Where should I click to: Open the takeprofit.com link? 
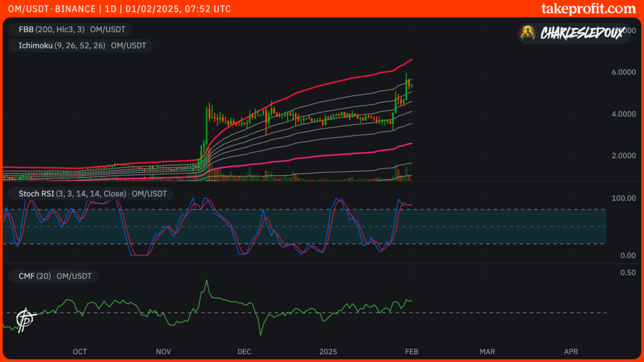(x=588, y=9)
